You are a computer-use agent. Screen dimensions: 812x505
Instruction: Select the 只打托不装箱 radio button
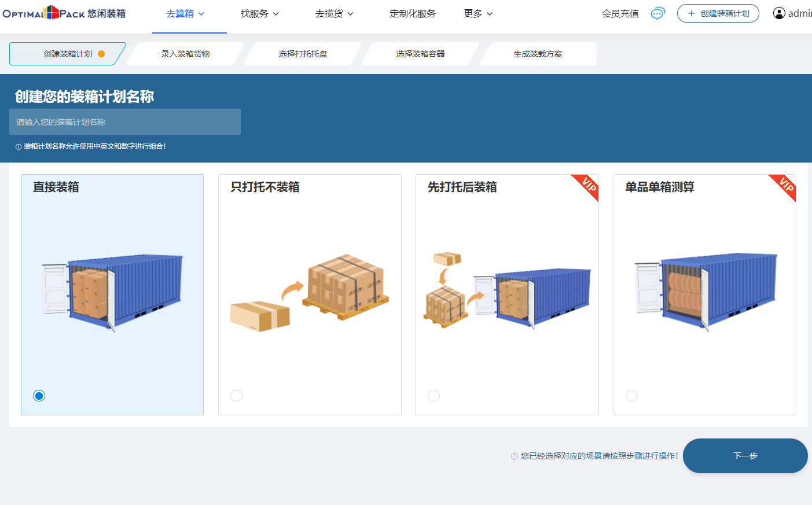236,396
